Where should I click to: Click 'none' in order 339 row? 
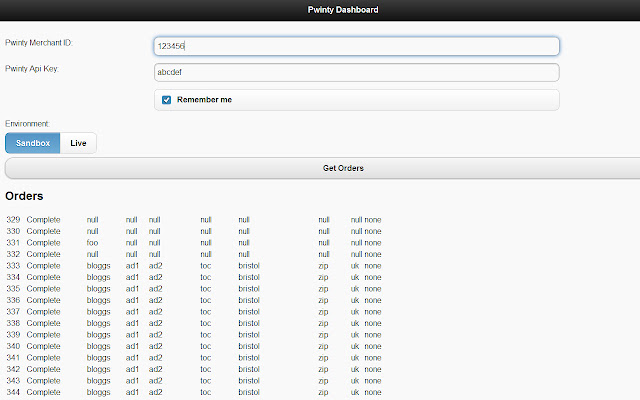pyautogui.click(x=373, y=334)
